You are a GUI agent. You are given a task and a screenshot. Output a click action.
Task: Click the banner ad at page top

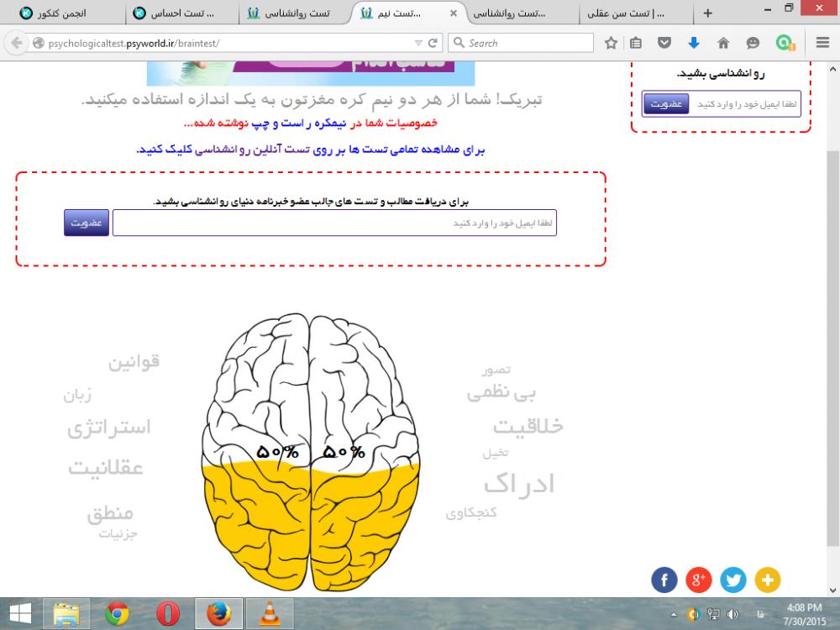pos(311,73)
